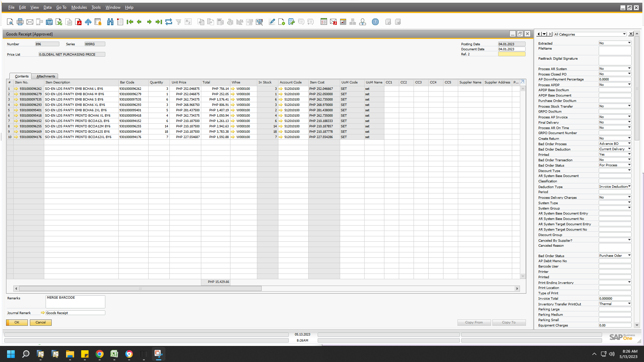Screen dimensions: 644x362
Task: Click table vertical scrollbar down arrow
Action: 523,276
